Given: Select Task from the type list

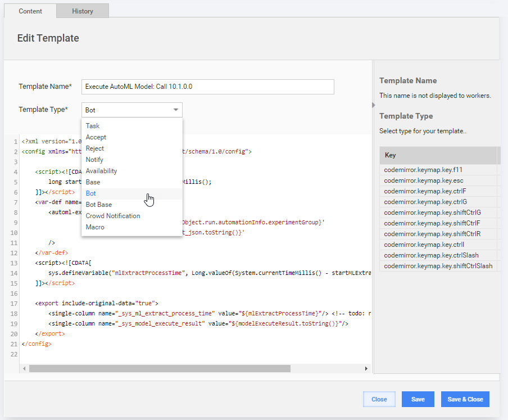Looking at the screenshot, I should 132,126.
